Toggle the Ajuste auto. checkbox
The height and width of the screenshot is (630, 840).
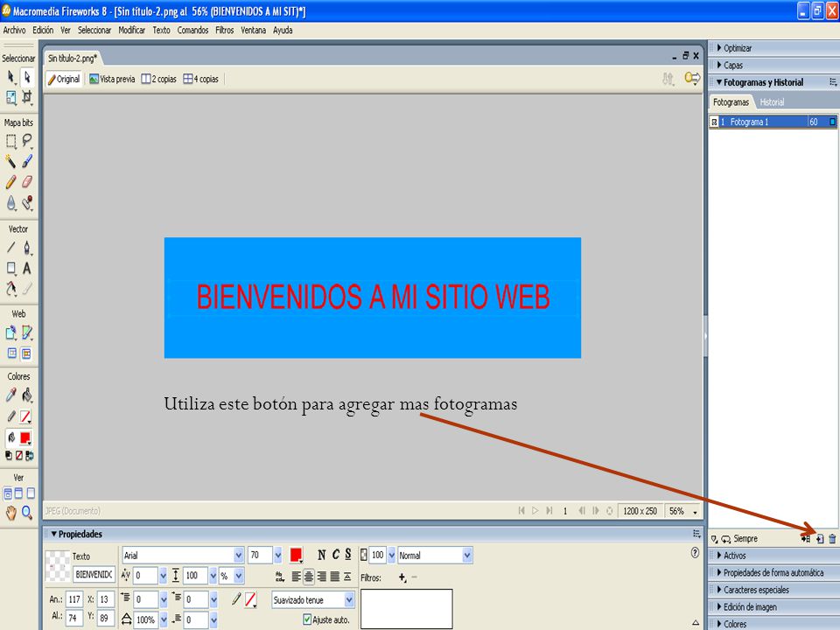[307, 619]
